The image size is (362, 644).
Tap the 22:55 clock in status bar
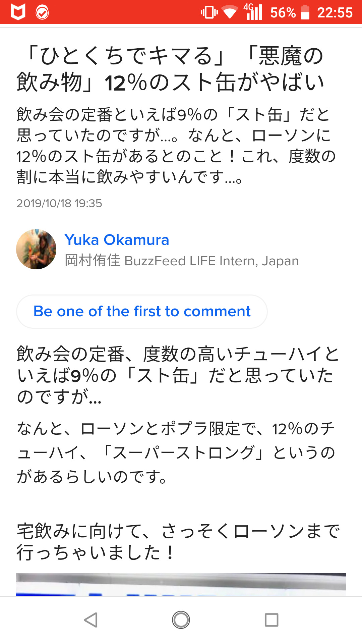point(335,13)
